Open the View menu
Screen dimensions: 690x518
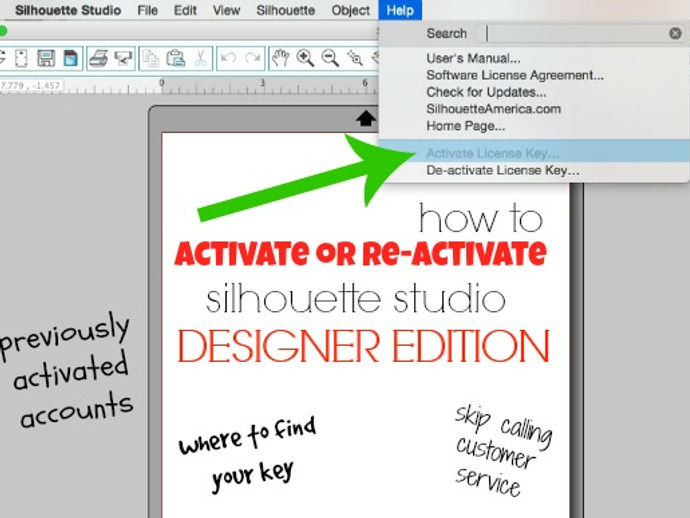pyautogui.click(x=227, y=10)
